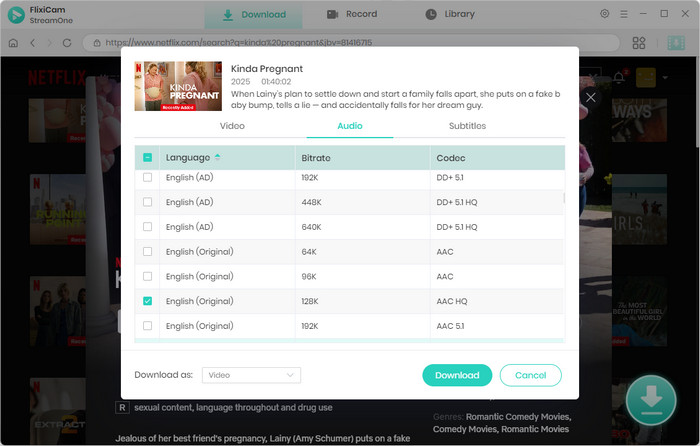The height and width of the screenshot is (446, 700).
Task: Click the Kinda Pregnant poster thumbnail
Action: (x=178, y=86)
